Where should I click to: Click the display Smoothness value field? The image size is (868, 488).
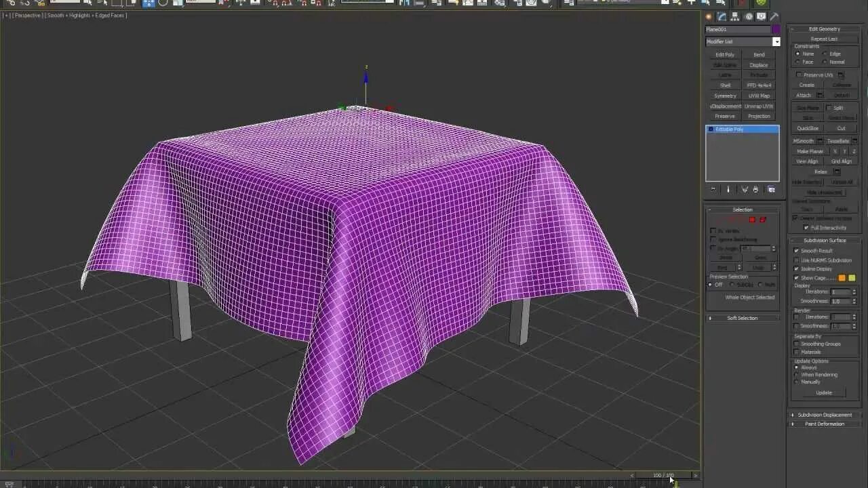click(x=841, y=301)
